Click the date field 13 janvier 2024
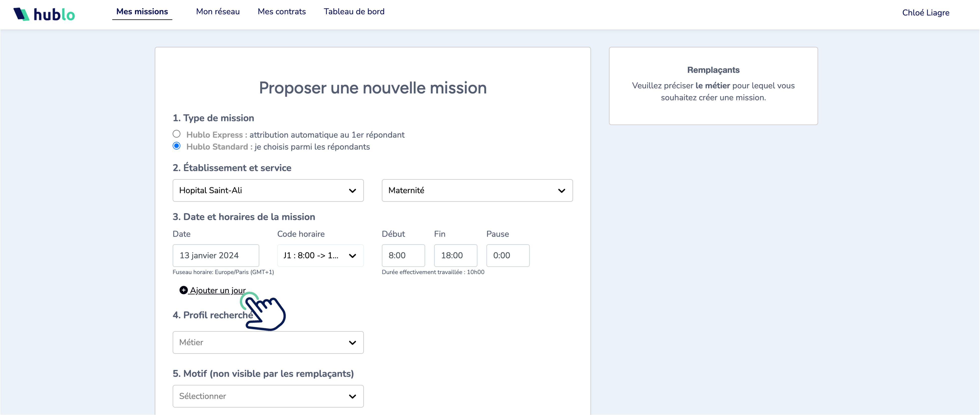This screenshot has width=980, height=415. 216,255
